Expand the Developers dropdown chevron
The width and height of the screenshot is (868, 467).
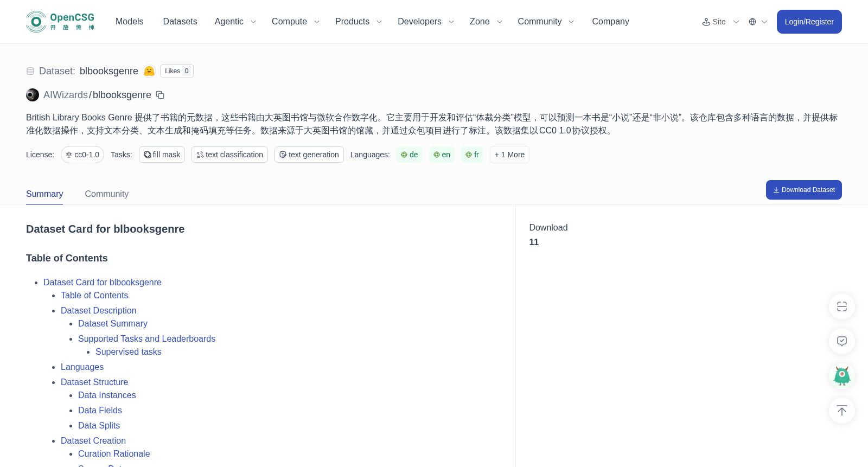pyautogui.click(x=451, y=22)
